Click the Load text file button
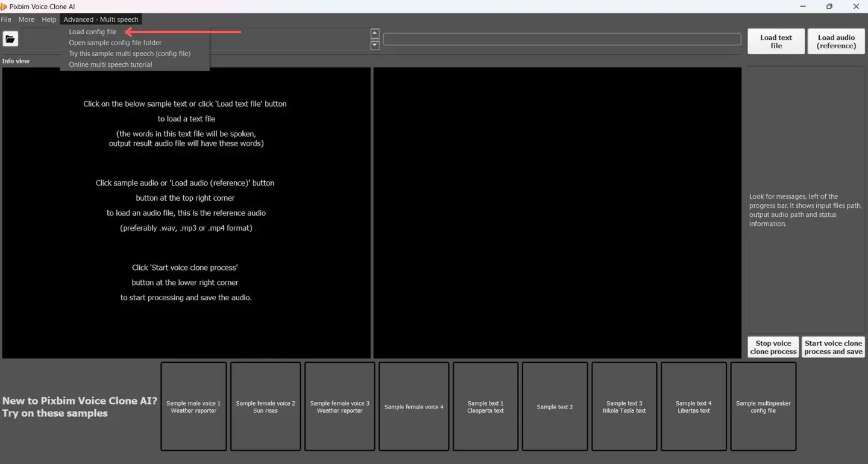Screen dimensions: 868x464 (776, 42)
